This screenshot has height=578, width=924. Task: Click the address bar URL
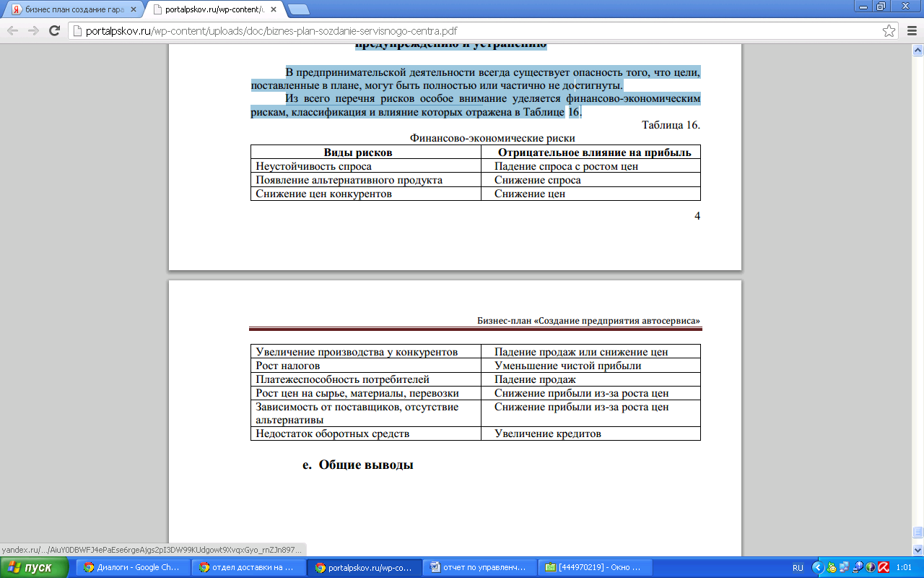click(x=272, y=31)
